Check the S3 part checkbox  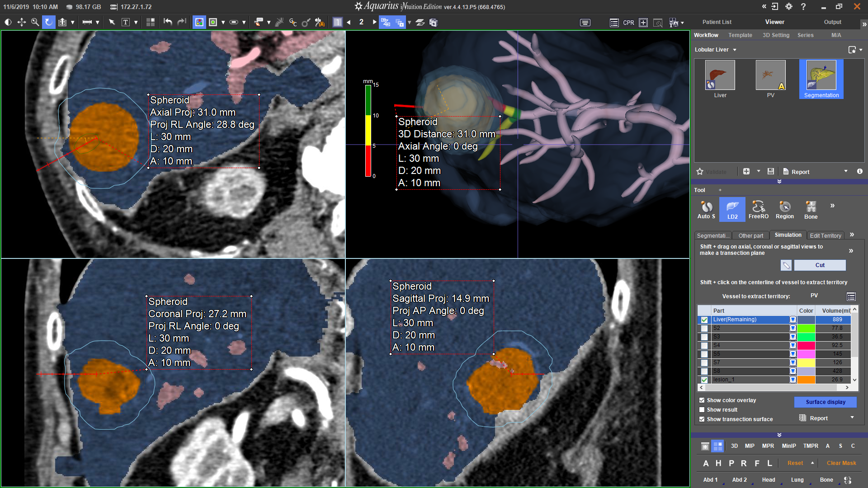[x=704, y=337]
